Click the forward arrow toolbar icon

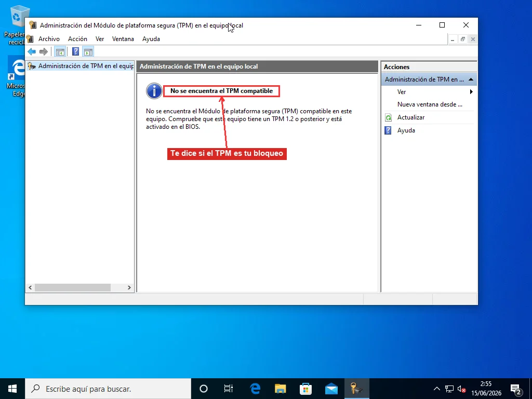[x=44, y=52]
